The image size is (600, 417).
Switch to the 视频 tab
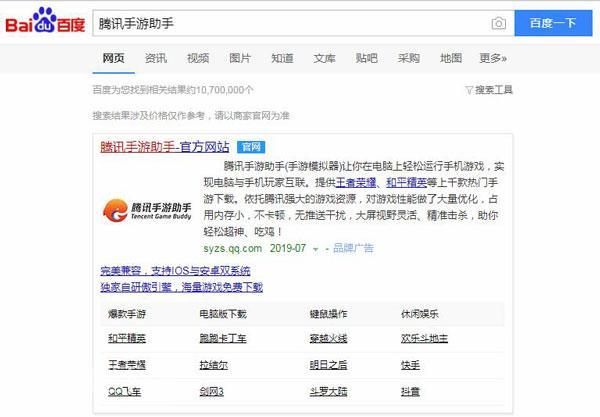pyautogui.click(x=198, y=58)
